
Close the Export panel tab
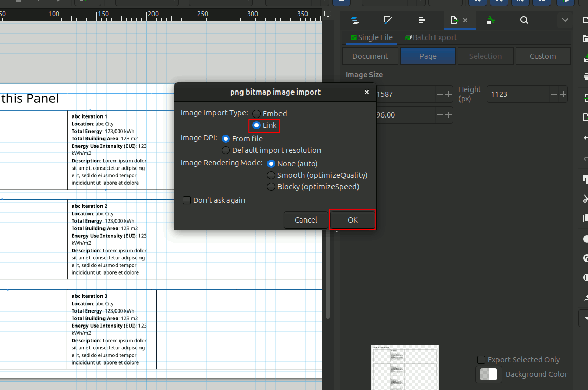point(465,20)
